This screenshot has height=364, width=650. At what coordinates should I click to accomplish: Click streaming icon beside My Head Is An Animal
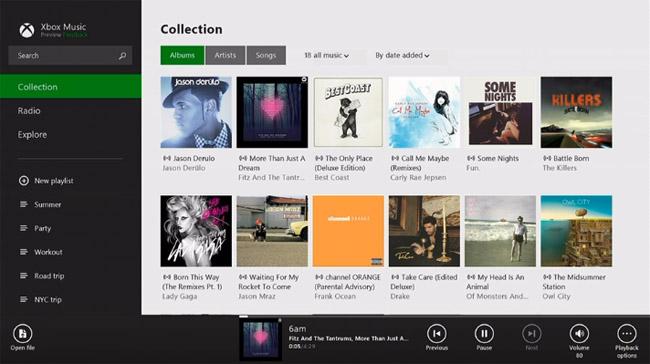coord(471,277)
